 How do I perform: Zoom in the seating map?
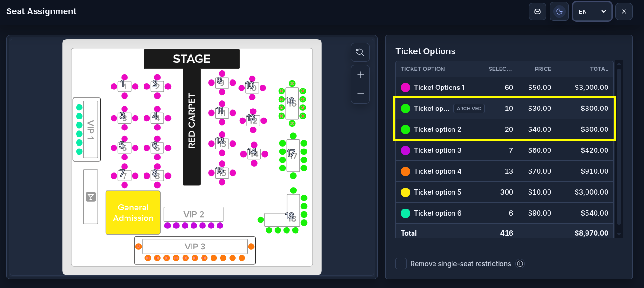[360, 75]
